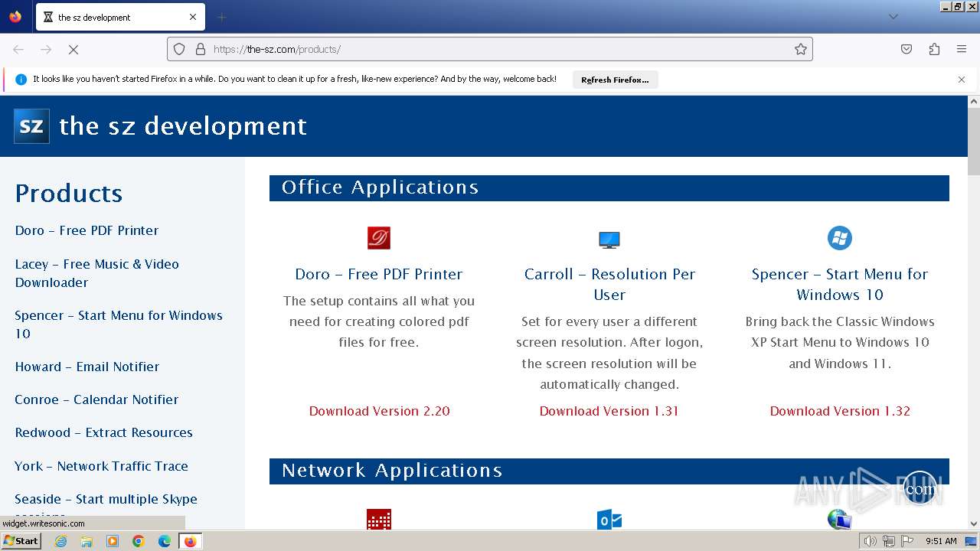This screenshot has width=980, height=551.
Task: Click Download Version 2.20 link
Action: [379, 411]
